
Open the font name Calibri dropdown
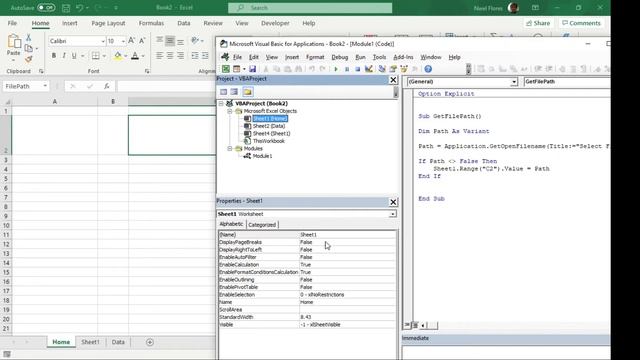click(103, 41)
